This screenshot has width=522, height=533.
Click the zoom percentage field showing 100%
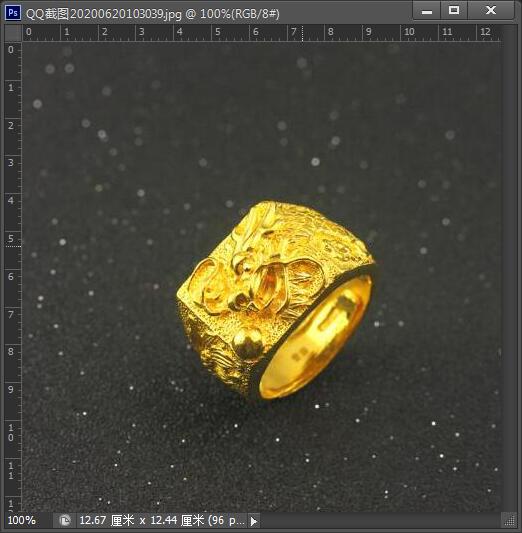pyautogui.click(x=28, y=520)
